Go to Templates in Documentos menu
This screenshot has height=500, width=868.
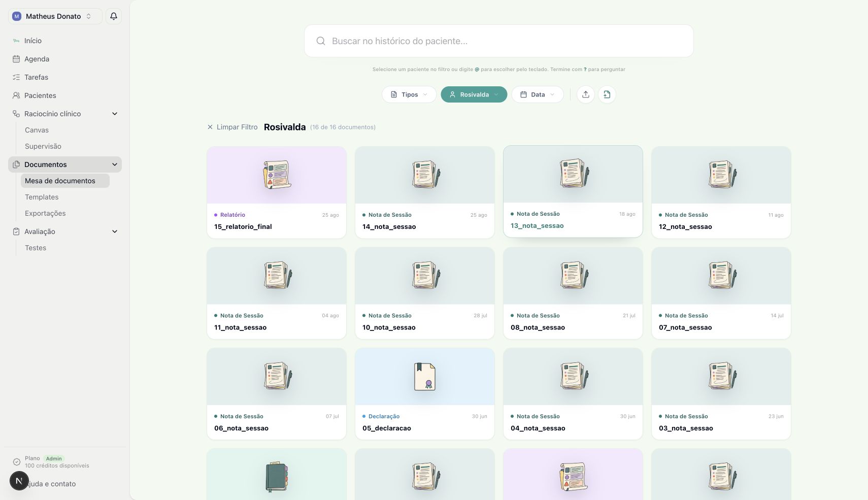[42, 197]
